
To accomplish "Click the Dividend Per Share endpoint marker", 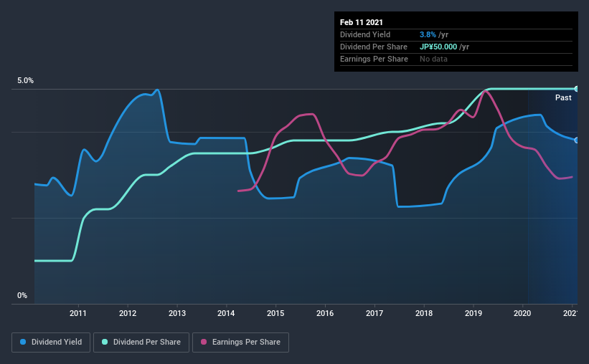I will 576,89.
